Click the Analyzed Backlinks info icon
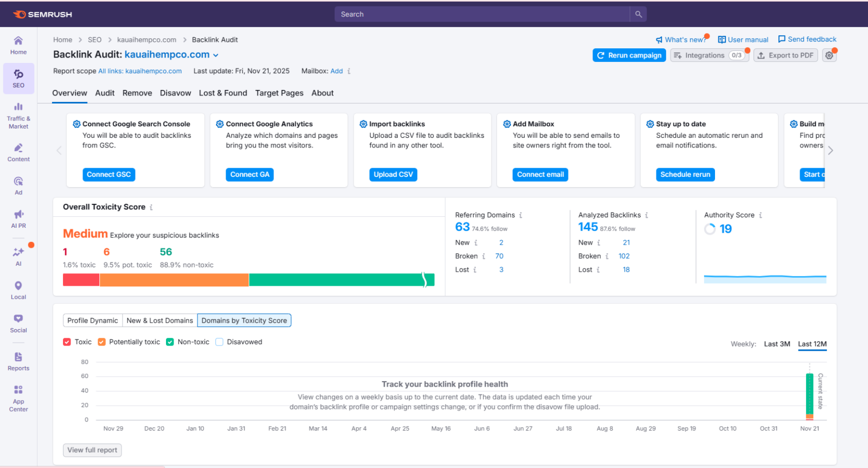The width and height of the screenshot is (868, 468). click(647, 215)
